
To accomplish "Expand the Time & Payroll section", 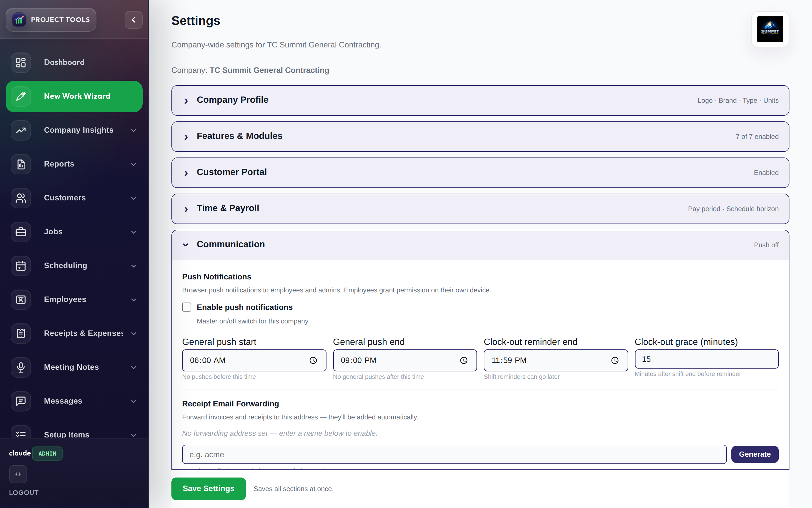I will (480, 209).
